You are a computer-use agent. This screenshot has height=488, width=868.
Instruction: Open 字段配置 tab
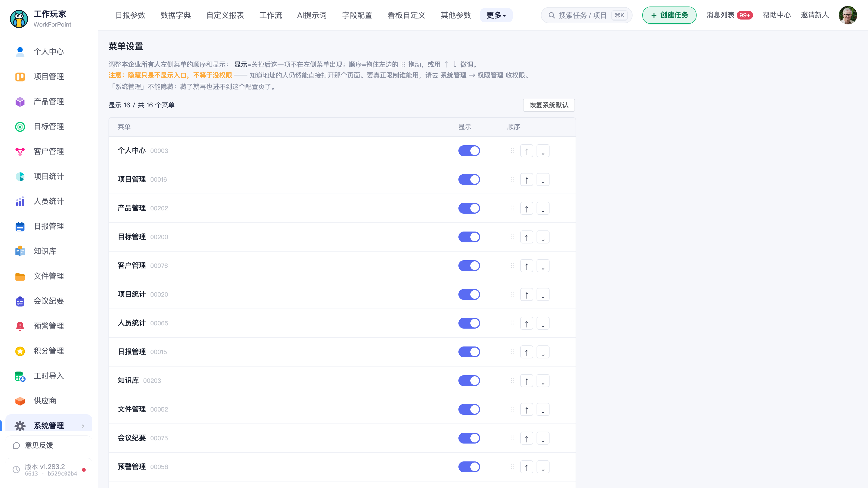click(x=357, y=15)
